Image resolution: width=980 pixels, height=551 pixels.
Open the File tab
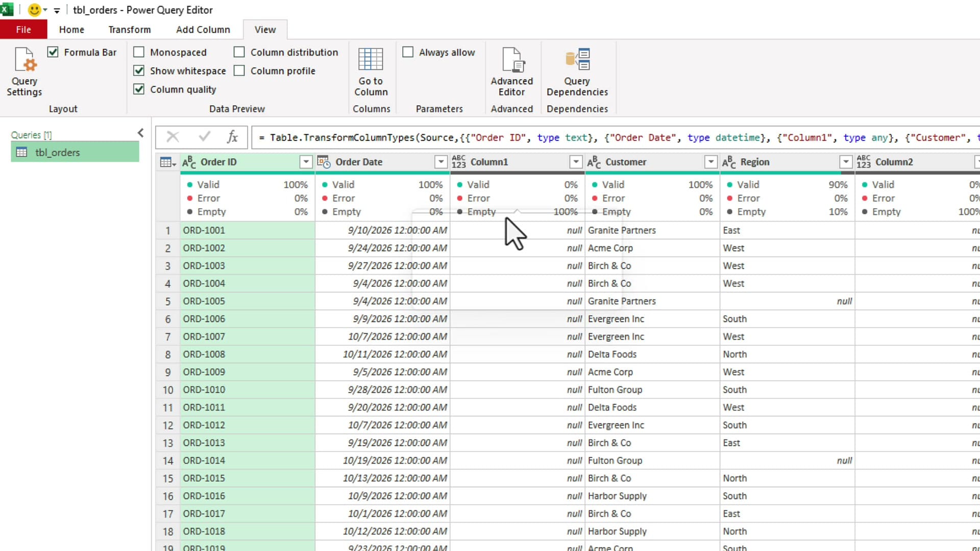click(23, 30)
